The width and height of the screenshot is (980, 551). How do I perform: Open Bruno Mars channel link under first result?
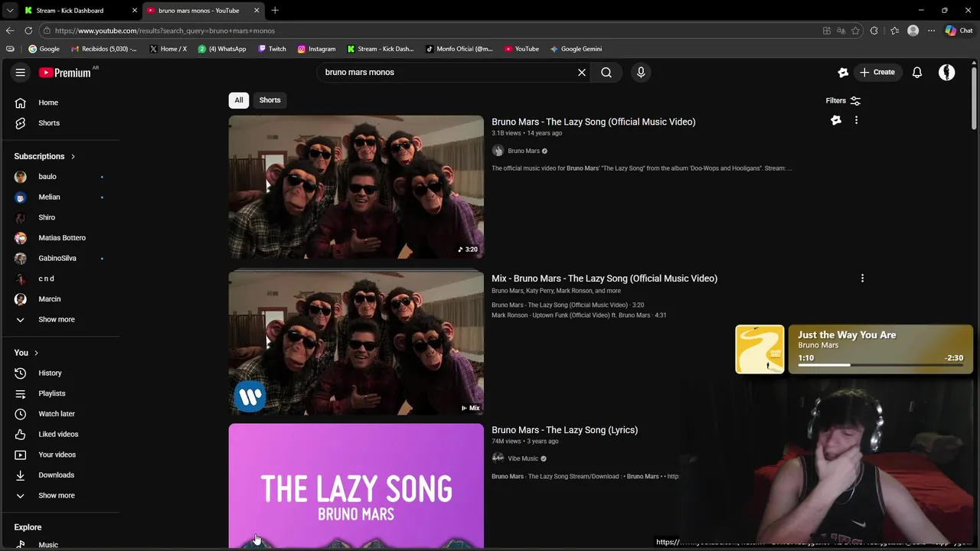pos(524,151)
